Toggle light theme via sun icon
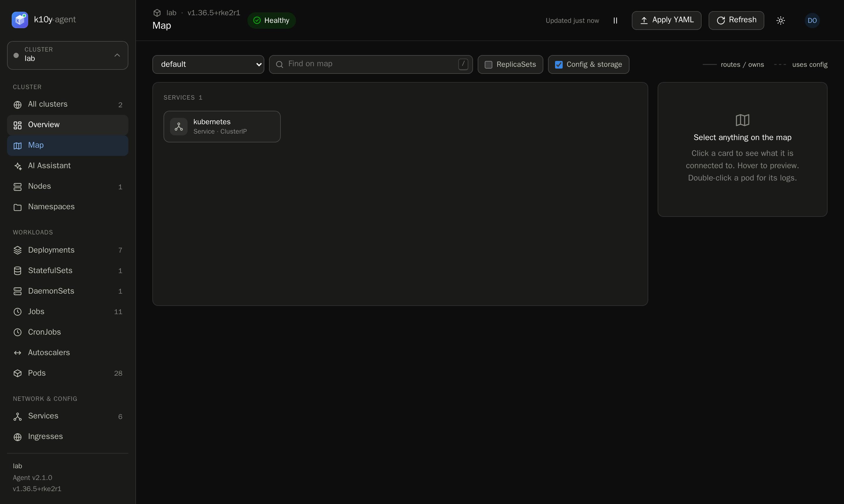 coord(780,21)
